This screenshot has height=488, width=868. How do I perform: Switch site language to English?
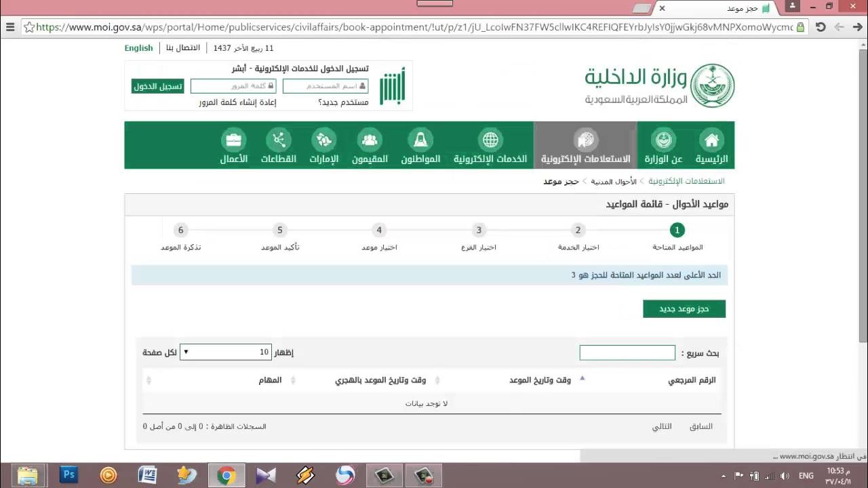(138, 48)
